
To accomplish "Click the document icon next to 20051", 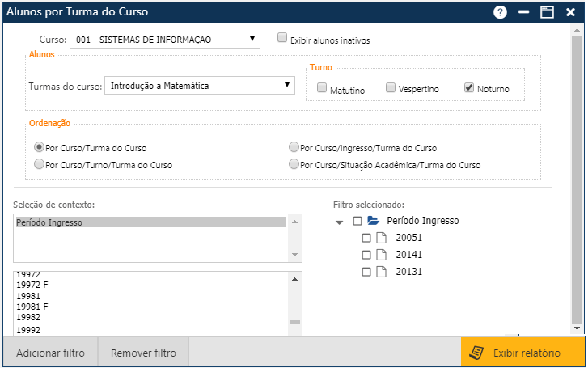I will (382, 239).
